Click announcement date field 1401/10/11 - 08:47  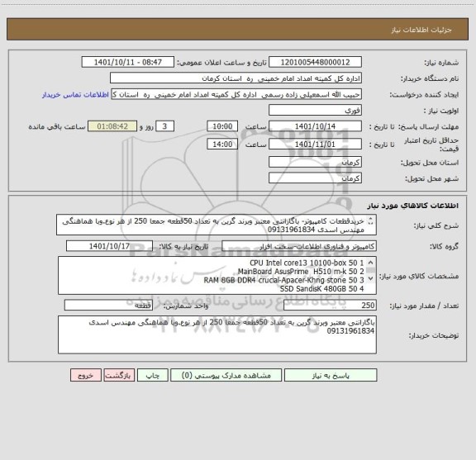pyautogui.click(x=128, y=62)
